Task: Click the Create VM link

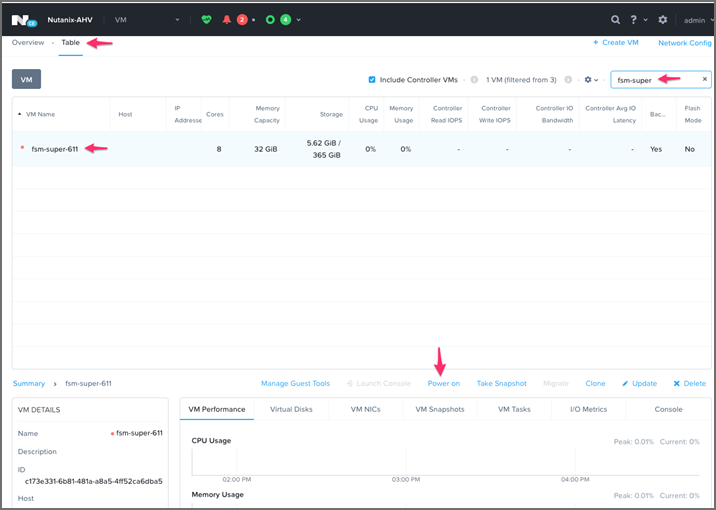Action: coord(616,42)
